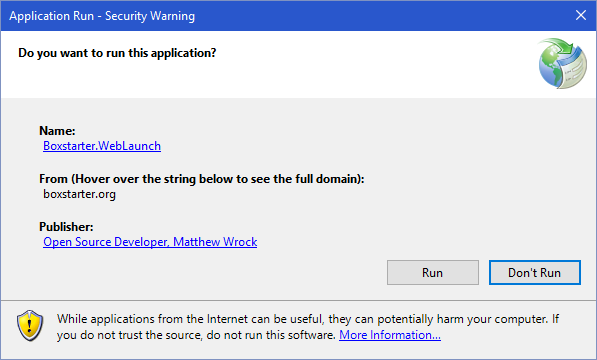
Task: Click the green arrow atop the globe icon
Action: 560,47
